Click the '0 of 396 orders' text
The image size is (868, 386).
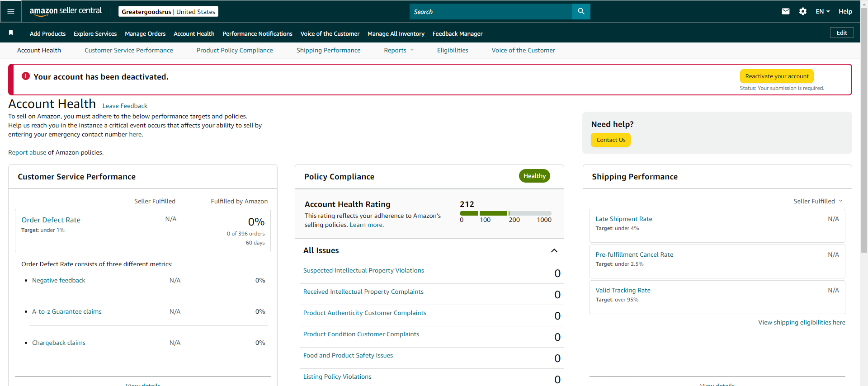point(246,234)
